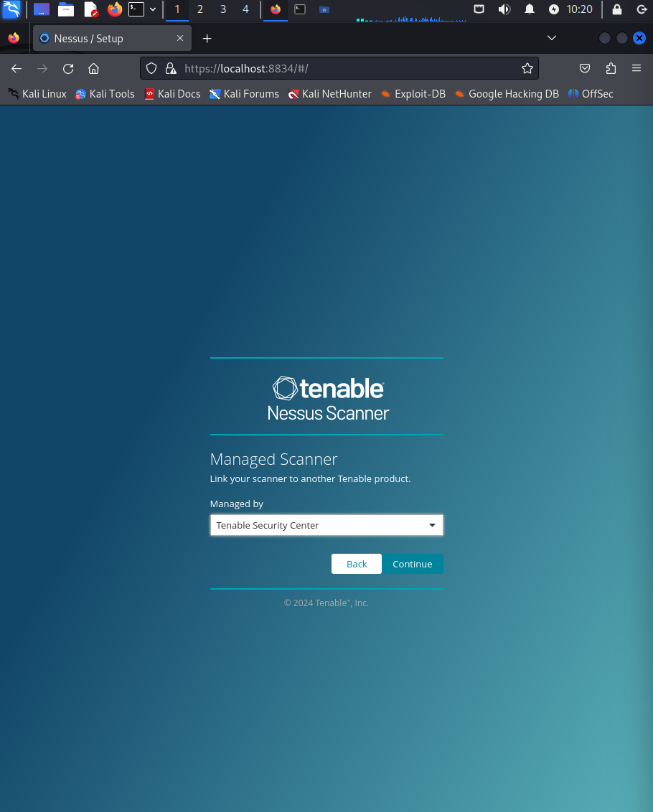Open the list all tabs chevron
Screen dimensions: 653x812
(x=552, y=38)
